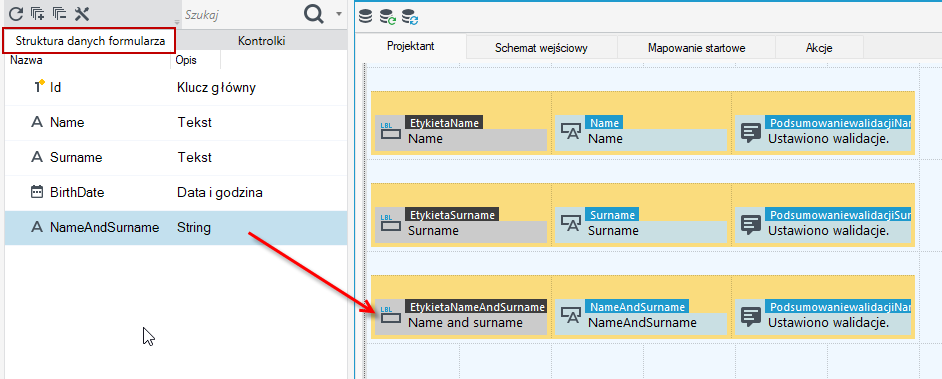The image size is (942, 379).
Task: Click the text type icon beside Surname
Action: tap(37, 157)
